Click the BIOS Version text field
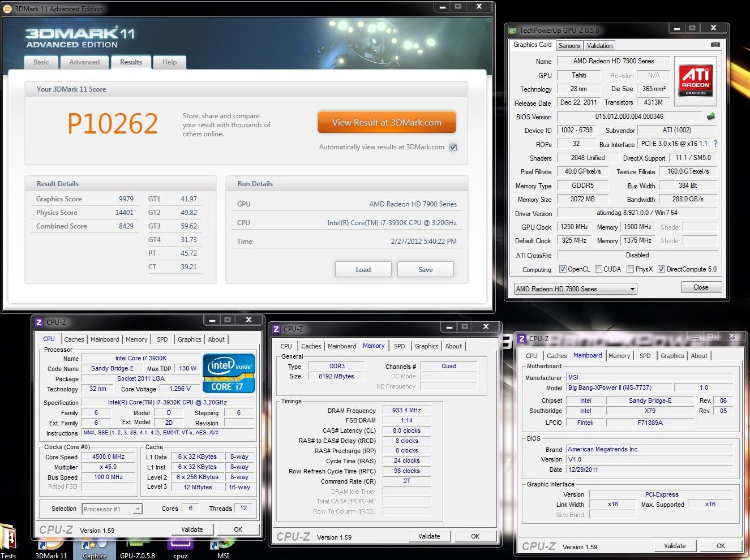Screen dimensions: 750x560 tap(629, 117)
